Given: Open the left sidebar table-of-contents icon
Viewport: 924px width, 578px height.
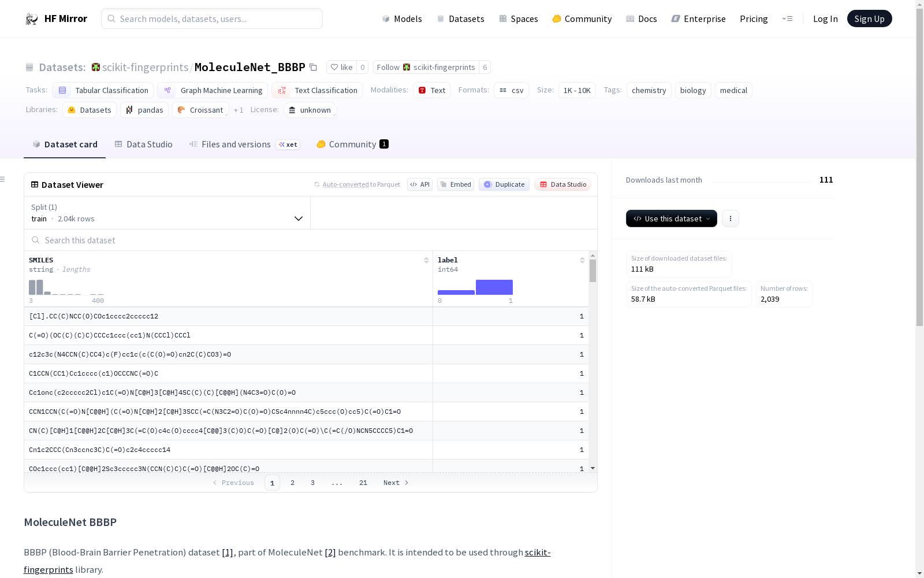Looking at the screenshot, I should point(2,179).
